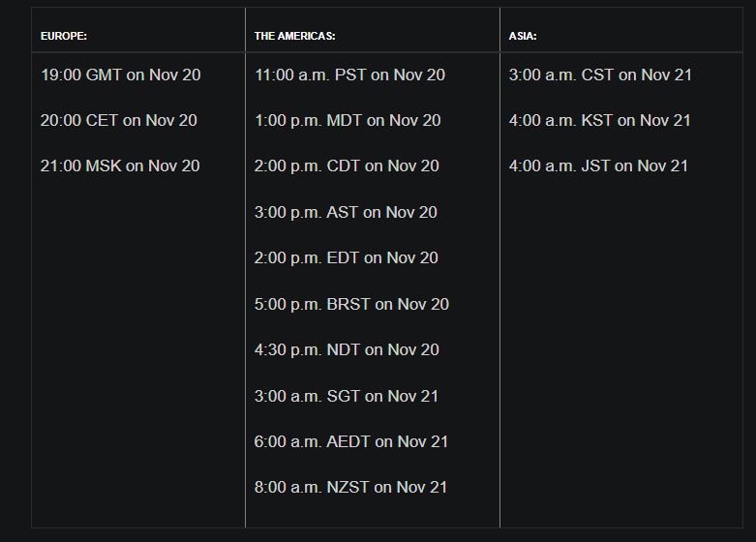
Task: Click the 5:00 p.m. BRST time entry
Action: point(352,304)
